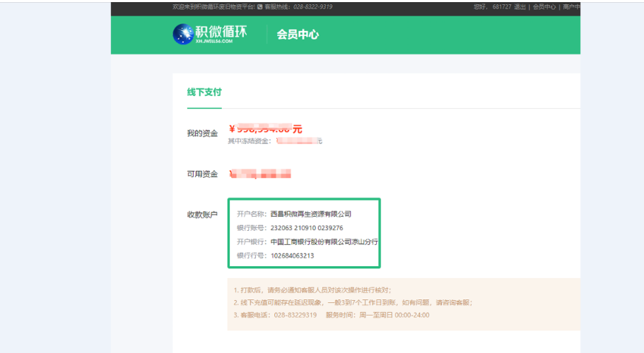Click service hours 周一至周日 00:00-24:00
Viewport: 644px width, 353px height.
click(394, 316)
